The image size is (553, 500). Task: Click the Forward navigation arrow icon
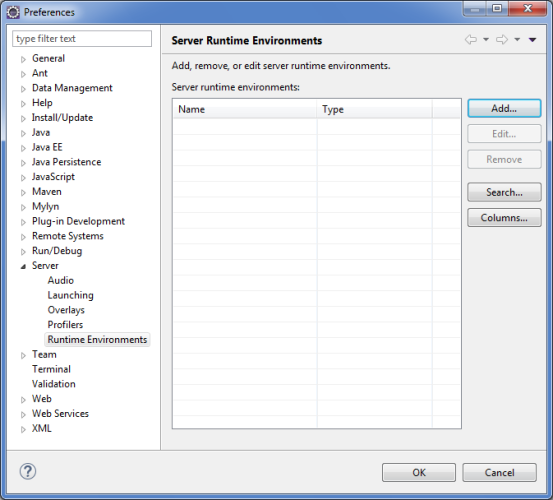click(502, 39)
